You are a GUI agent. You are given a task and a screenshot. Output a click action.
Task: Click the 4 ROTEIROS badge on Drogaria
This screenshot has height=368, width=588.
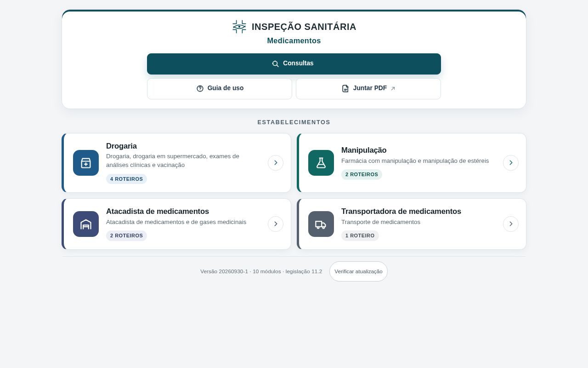126,179
